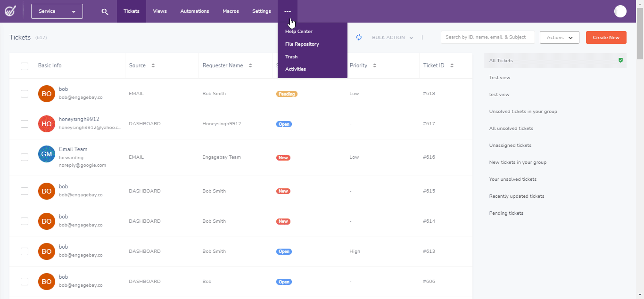The width and height of the screenshot is (644, 299).
Task: Go to the Automations tab
Action: [x=195, y=11]
